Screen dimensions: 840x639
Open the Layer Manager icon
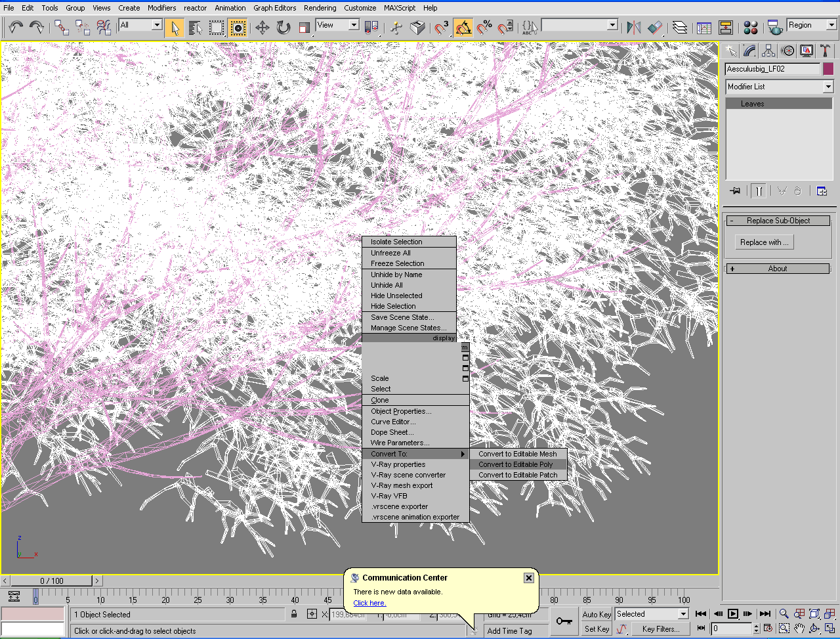click(x=680, y=28)
